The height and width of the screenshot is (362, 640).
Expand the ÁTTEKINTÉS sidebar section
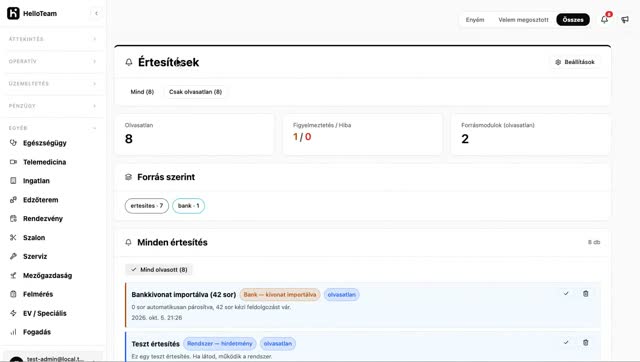[x=52, y=39]
